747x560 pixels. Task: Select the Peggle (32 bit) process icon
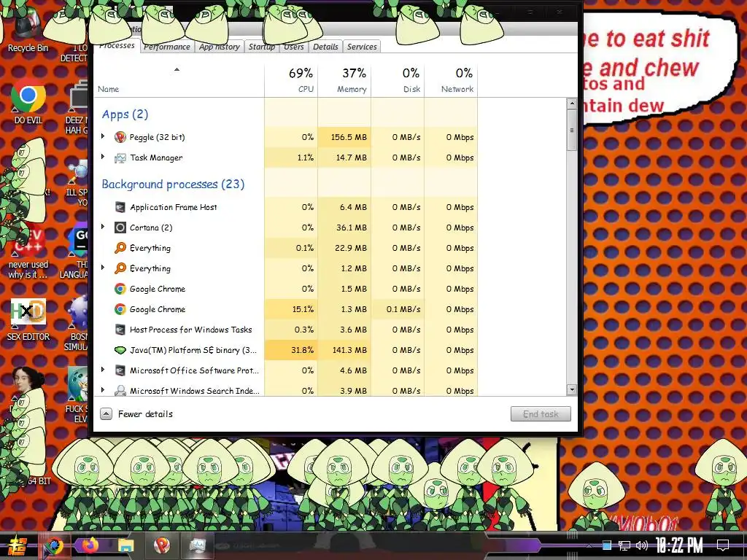tap(120, 137)
